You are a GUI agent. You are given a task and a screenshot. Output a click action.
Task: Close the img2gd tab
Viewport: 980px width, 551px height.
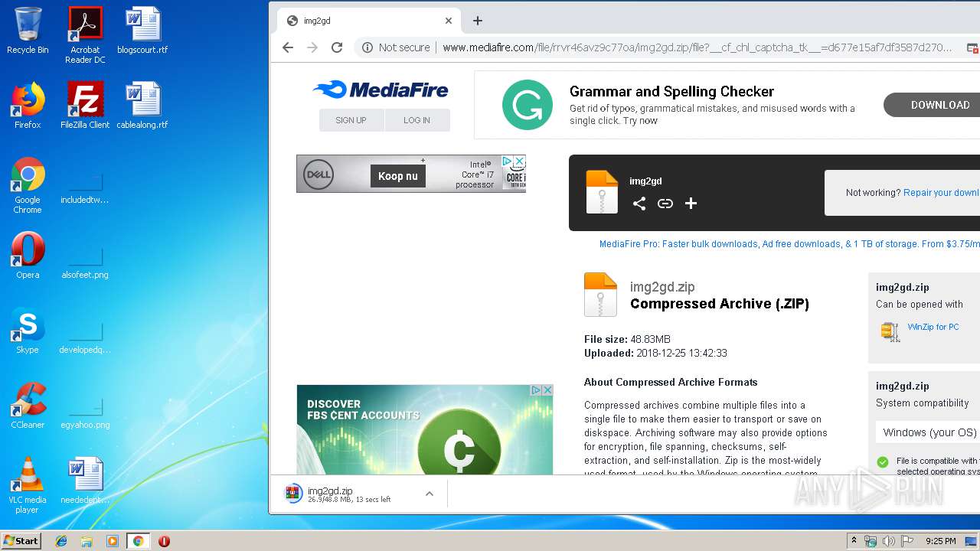pyautogui.click(x=449, y=21)
